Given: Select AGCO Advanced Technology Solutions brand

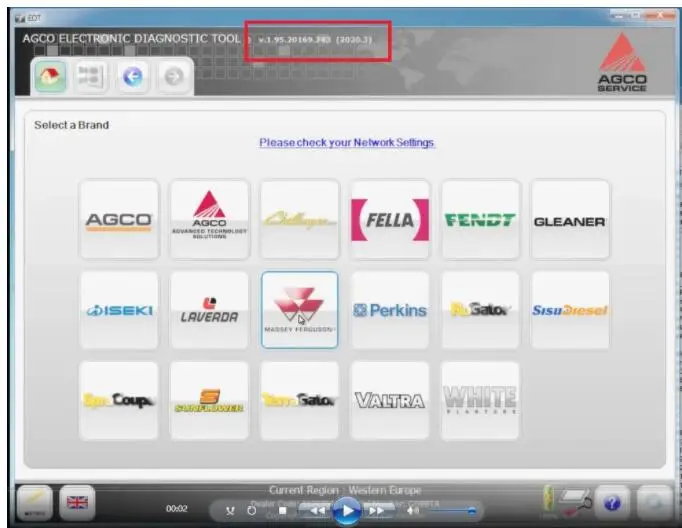Looking at the screenshot, I should point(210,220).
